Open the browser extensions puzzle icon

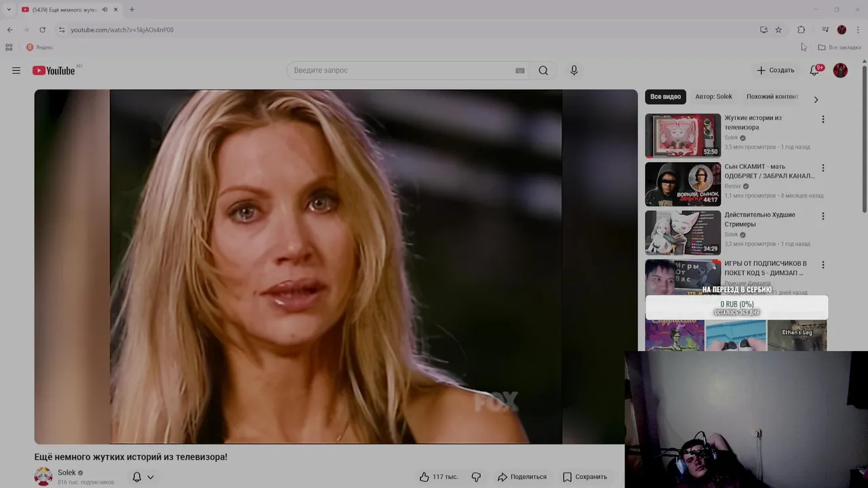tap(801, 30)
